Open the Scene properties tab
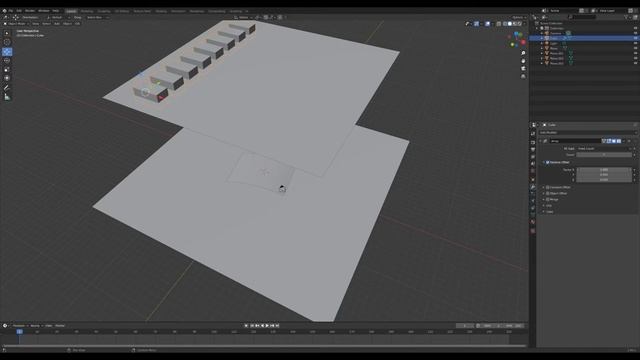This screenshot has height=360, width=640. (x=533, y=164)
